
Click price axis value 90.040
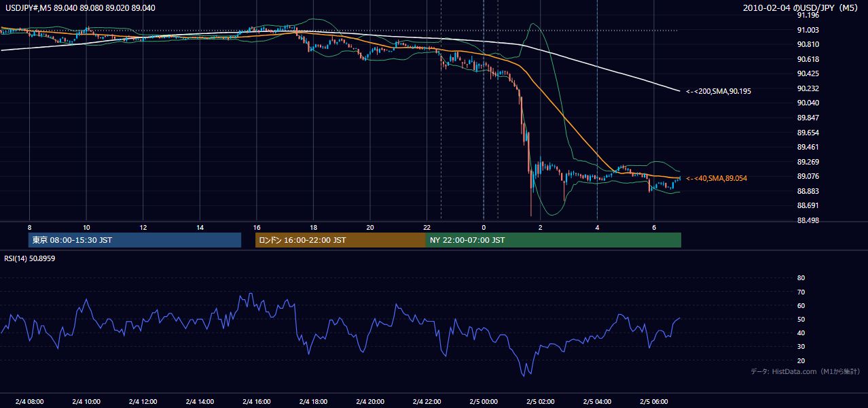(808, 103)
